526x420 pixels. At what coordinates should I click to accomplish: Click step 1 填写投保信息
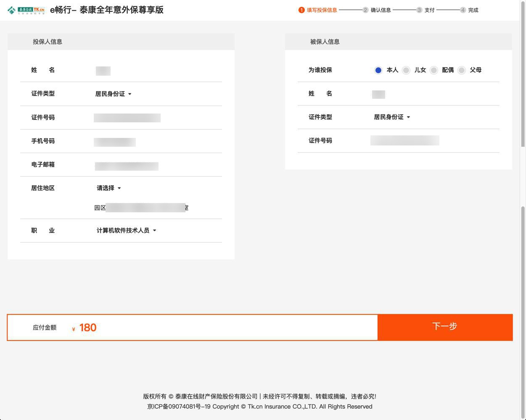point(318,10)
